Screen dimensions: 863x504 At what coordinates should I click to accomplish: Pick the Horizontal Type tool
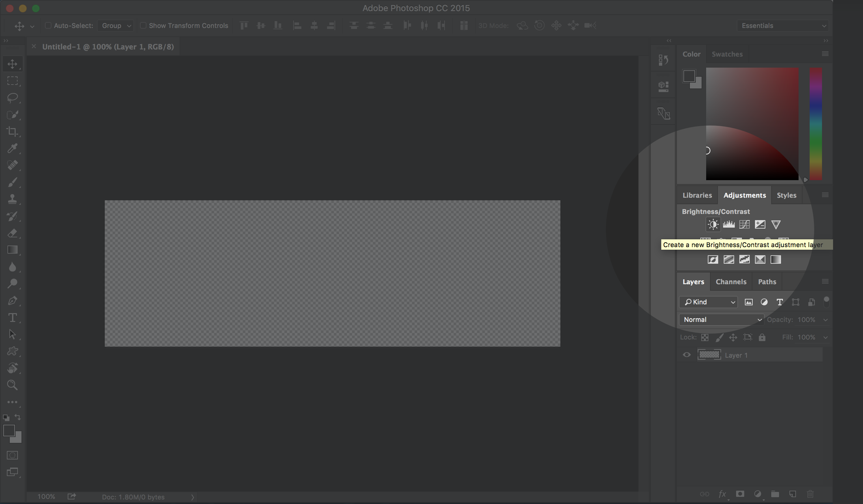click(x=12, y=318)
